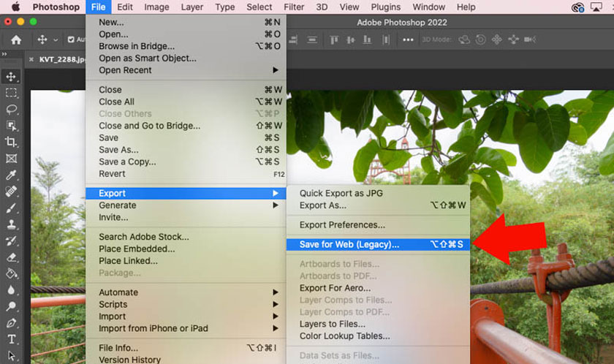Open the Automate submenu
Screen dimensions: 614x364
118,292
